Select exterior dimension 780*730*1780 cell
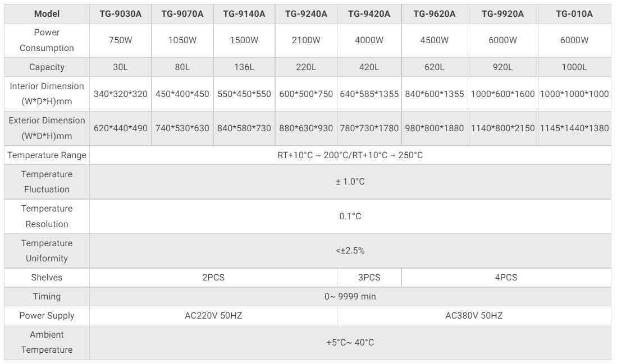 pos(369,128)
